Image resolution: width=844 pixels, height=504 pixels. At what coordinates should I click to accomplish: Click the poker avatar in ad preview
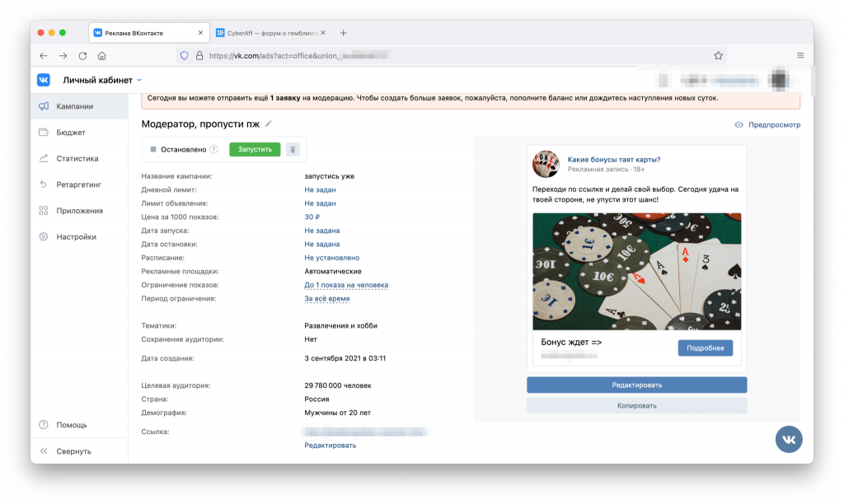point(546,164)
